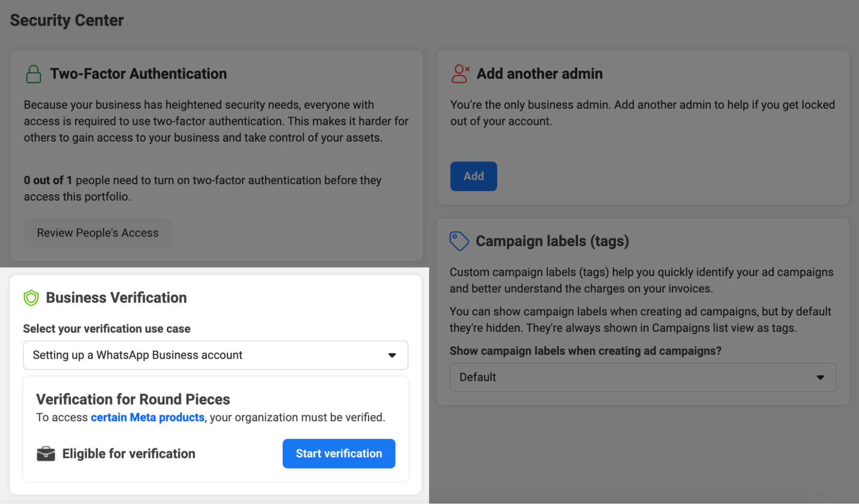The image size is (859, 504).
Task: Follow the certain Meta products link
Action: pos(147,417)
